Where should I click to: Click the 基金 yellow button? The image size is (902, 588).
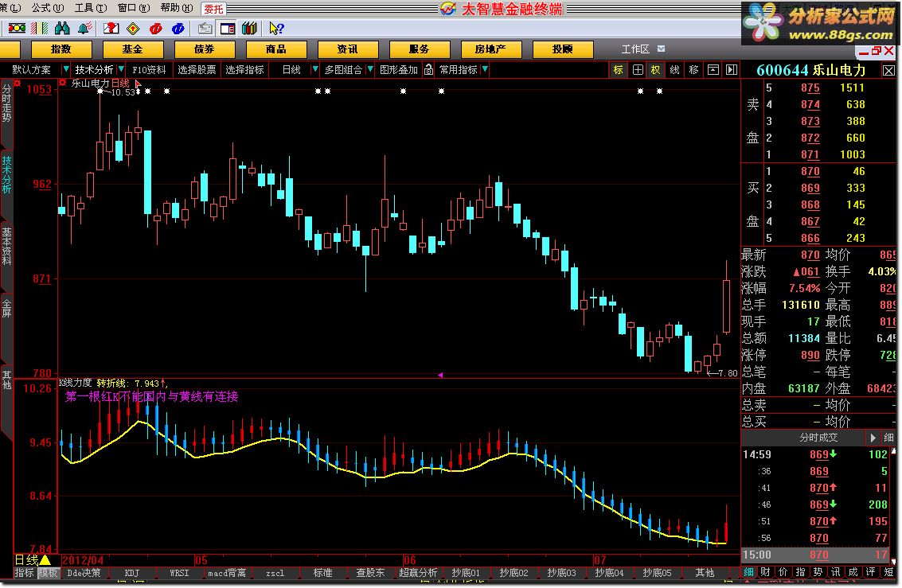click(133, 49)
